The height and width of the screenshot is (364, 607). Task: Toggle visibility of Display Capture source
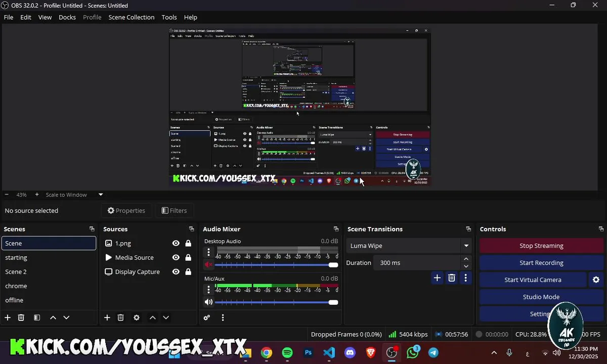[176, 271]
